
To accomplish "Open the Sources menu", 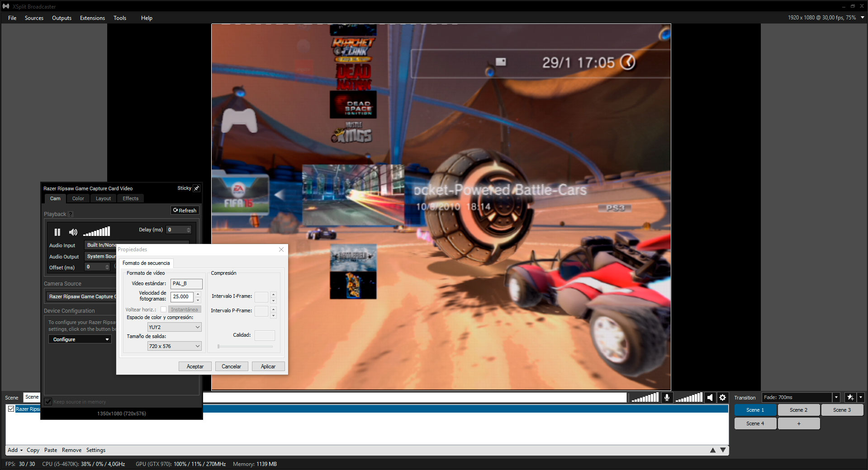I will coord(34,18).
